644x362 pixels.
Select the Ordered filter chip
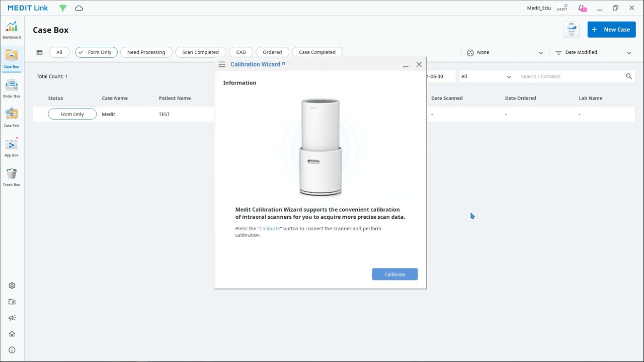pyautogui.click(x=272, y=52)
